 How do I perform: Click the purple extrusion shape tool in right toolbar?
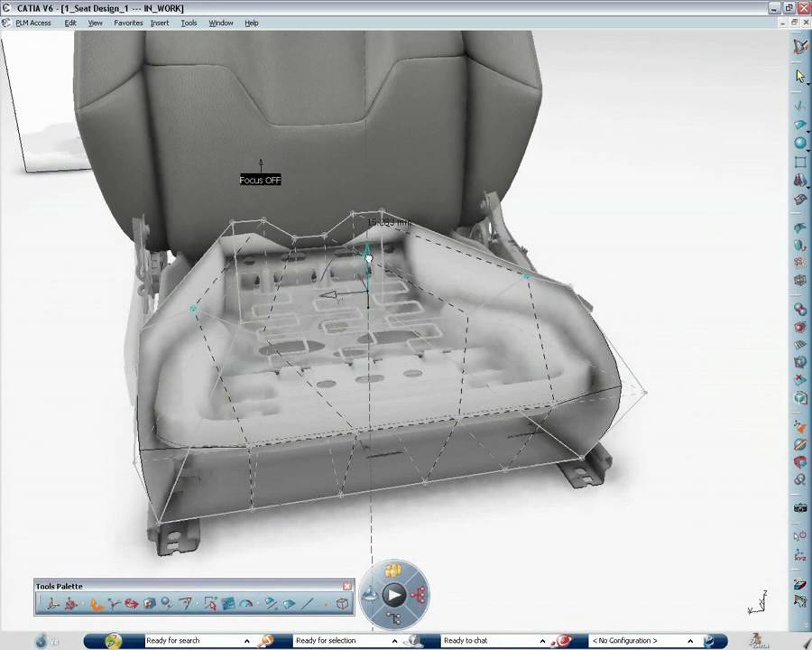(799, 180)
